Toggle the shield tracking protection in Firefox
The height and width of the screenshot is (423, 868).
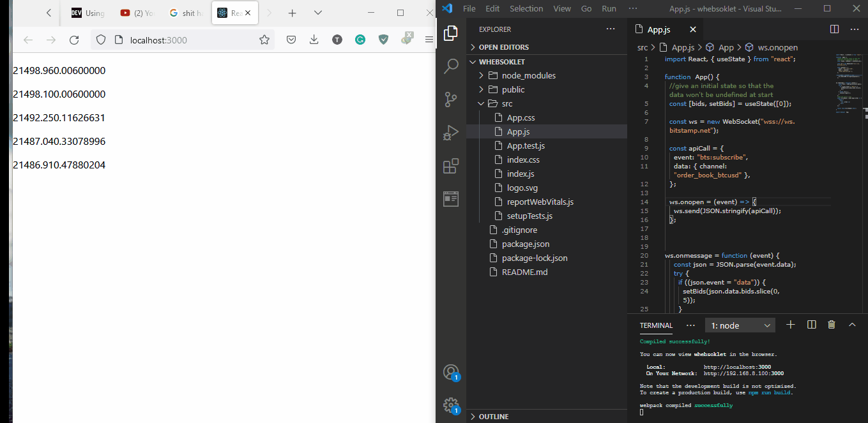(101, 40)
